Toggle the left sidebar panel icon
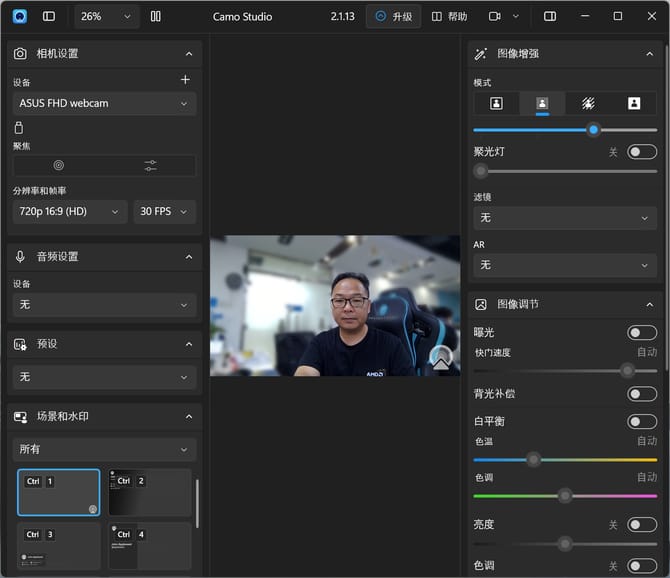 click(49, 16)
